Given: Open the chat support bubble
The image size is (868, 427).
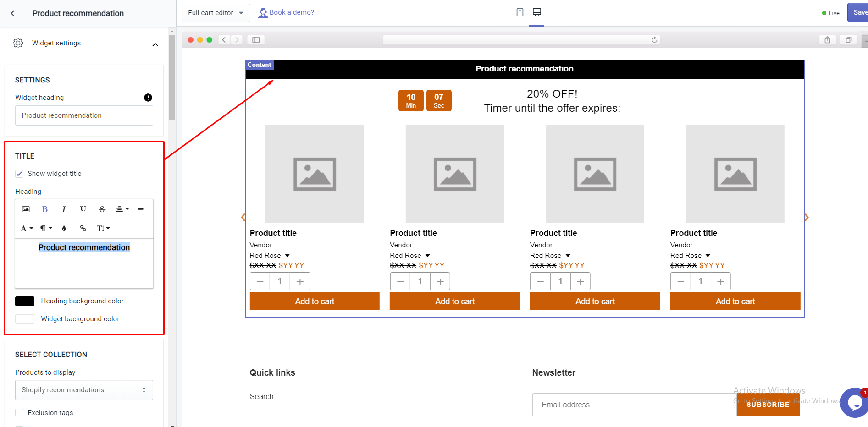Looking at the screenshot, I should [x=855, y=403].
